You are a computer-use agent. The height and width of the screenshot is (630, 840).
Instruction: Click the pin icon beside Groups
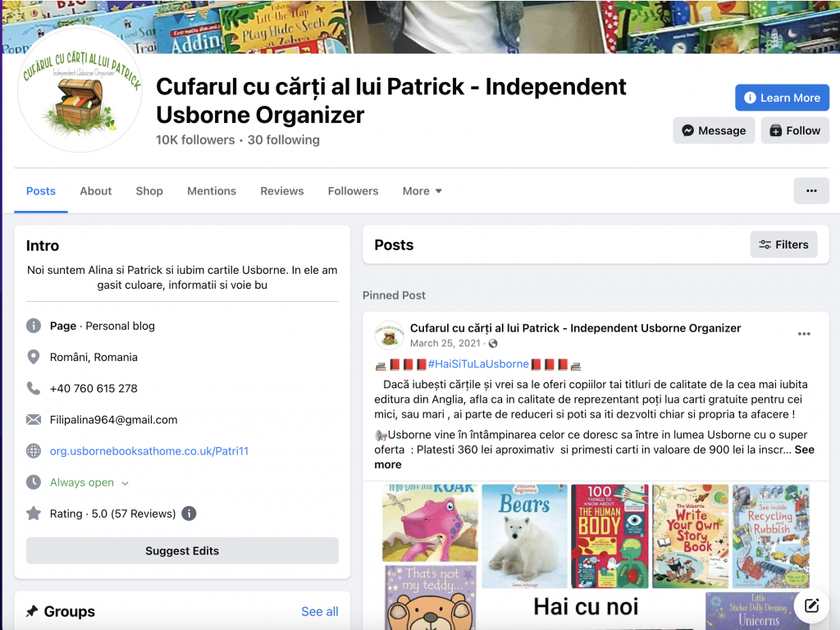coord(32,610)
